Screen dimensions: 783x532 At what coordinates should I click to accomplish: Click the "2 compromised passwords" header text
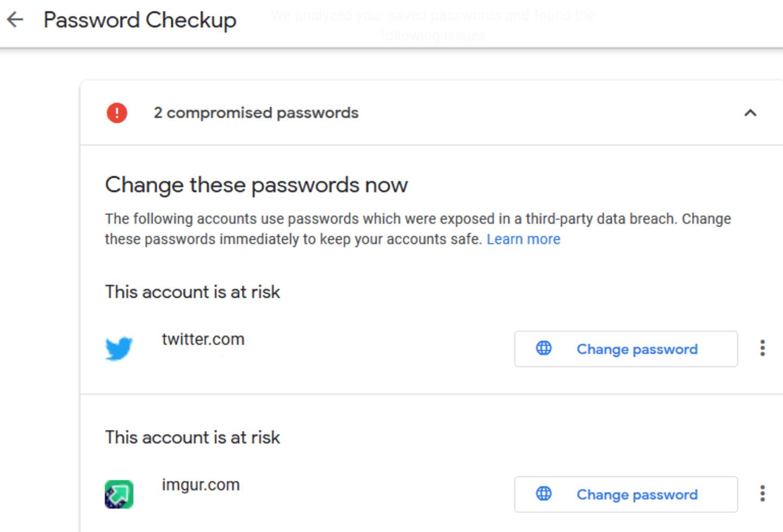[256, 113]
